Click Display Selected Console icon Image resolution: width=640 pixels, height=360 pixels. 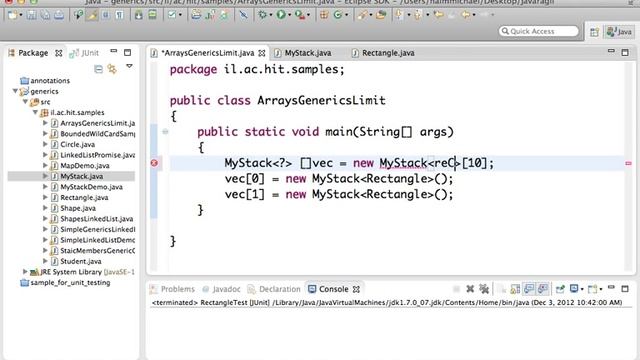point(574,289)
